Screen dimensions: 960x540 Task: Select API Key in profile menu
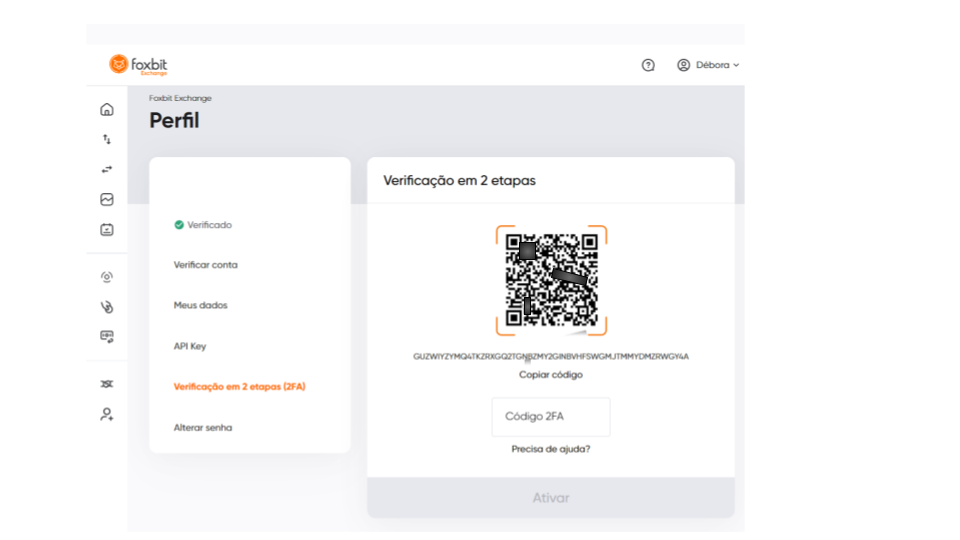click(x=190, y=346)
